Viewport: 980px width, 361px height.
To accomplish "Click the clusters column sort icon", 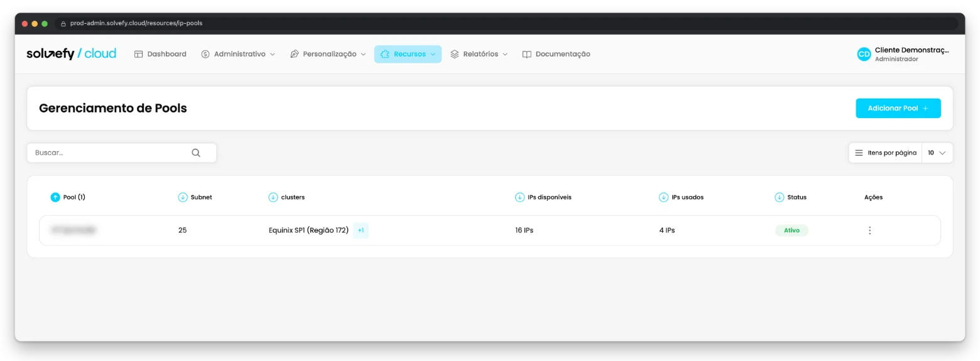I will click(273, 197).
